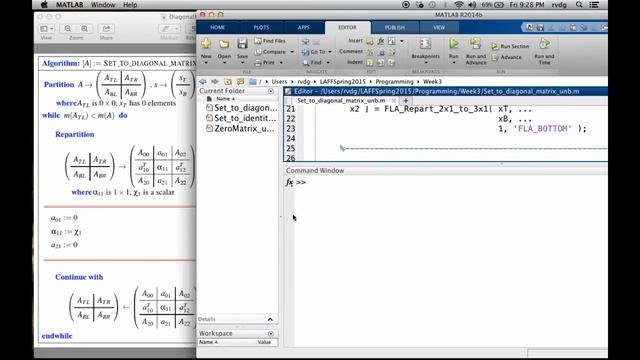Image resolution: width=640 pixels, height=360 pixels.
Task: Click the Comment percent icon
Action: pos(369,52)
